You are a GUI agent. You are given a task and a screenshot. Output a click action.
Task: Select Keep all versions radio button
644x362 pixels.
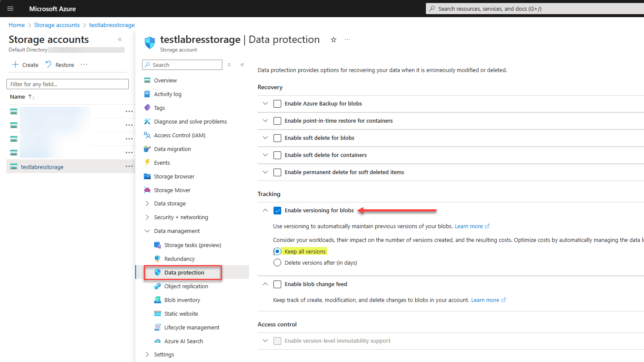click(x=277, y=251)
